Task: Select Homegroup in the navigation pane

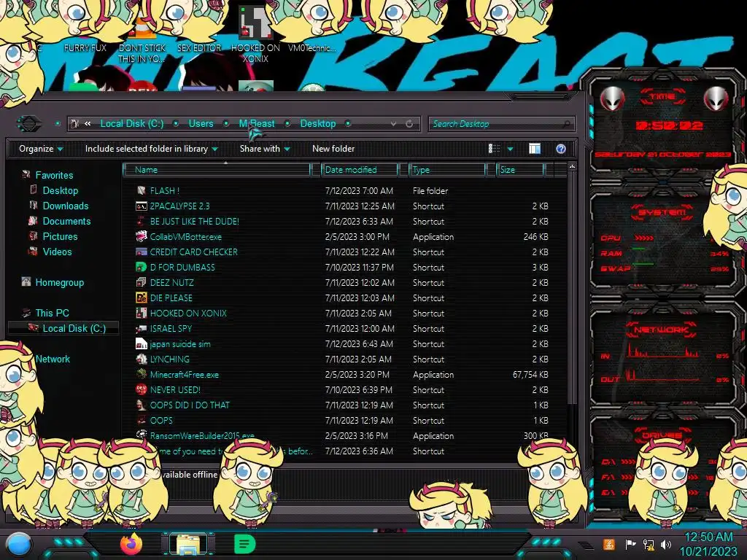Action: (x=59, y=282)
